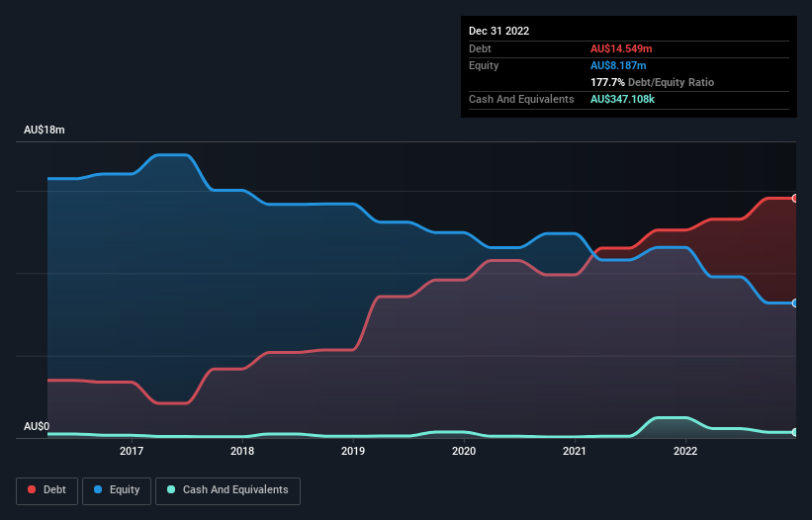This screenshot has height=520, width=812.
Task: Click the 2018 axis label
Action: click(x=242, y=451)
